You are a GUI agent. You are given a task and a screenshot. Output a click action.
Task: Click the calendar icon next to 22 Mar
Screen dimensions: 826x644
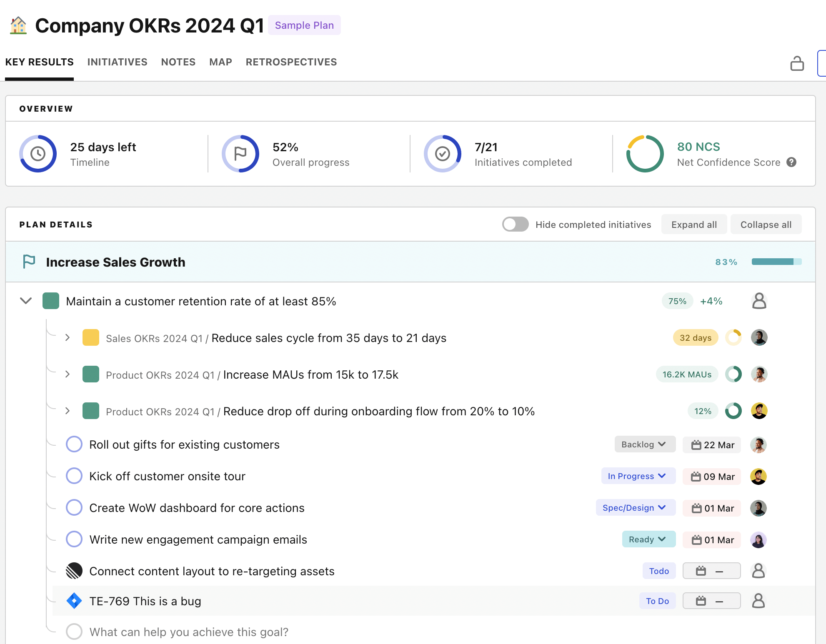point(696,444)
